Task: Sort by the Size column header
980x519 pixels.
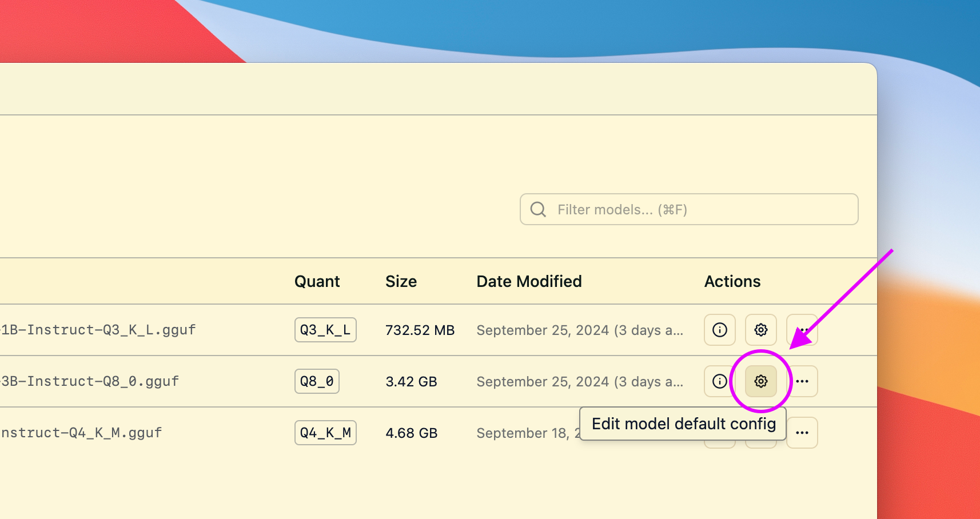Action: point(401,281)
